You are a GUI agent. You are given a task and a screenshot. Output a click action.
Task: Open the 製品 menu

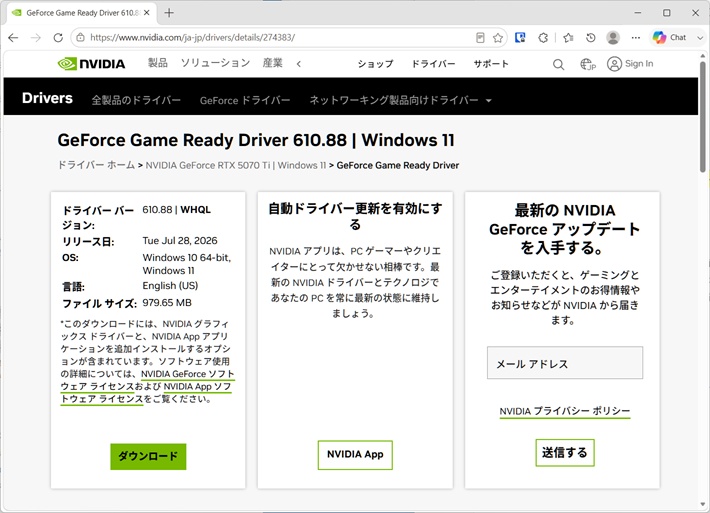[x=158, y=63]
